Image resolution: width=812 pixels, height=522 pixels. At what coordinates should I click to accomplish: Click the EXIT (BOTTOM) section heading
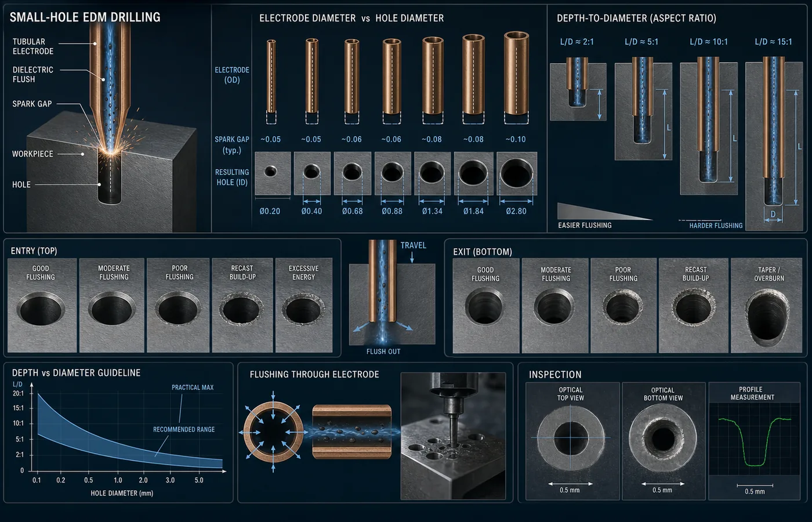(483, 252)
